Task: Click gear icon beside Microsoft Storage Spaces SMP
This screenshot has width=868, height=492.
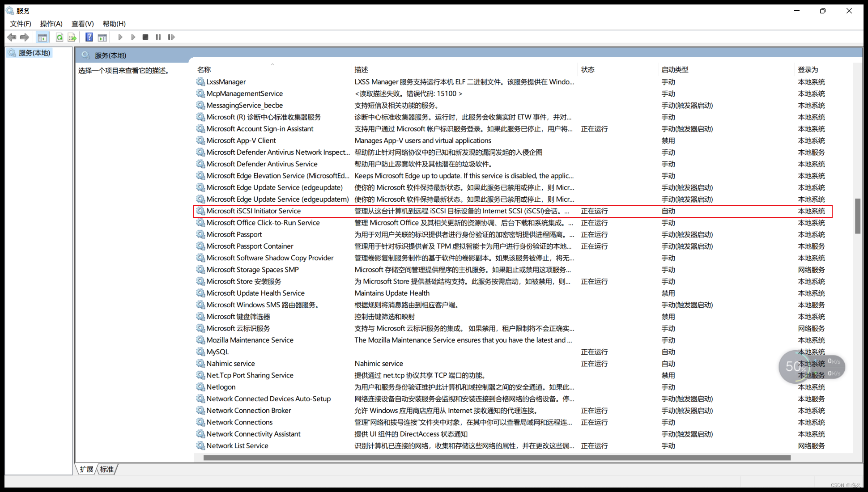Action: pos(200,270)
